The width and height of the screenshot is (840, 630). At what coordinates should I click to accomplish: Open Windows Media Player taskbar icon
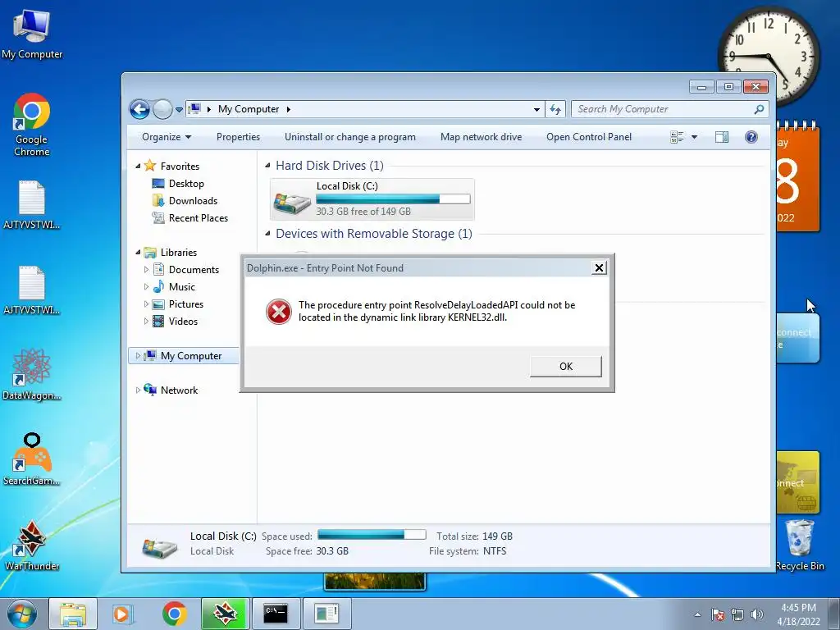[123, 614]
